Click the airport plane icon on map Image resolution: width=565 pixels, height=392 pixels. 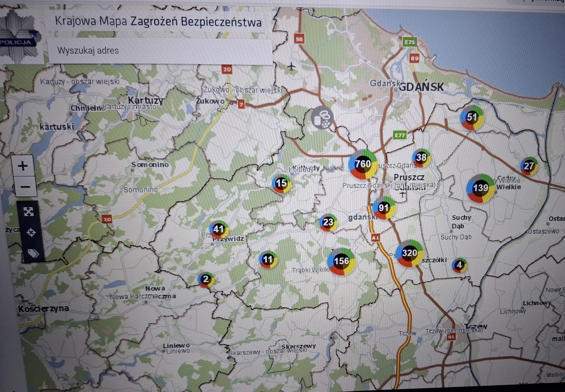tap(292, 66)
